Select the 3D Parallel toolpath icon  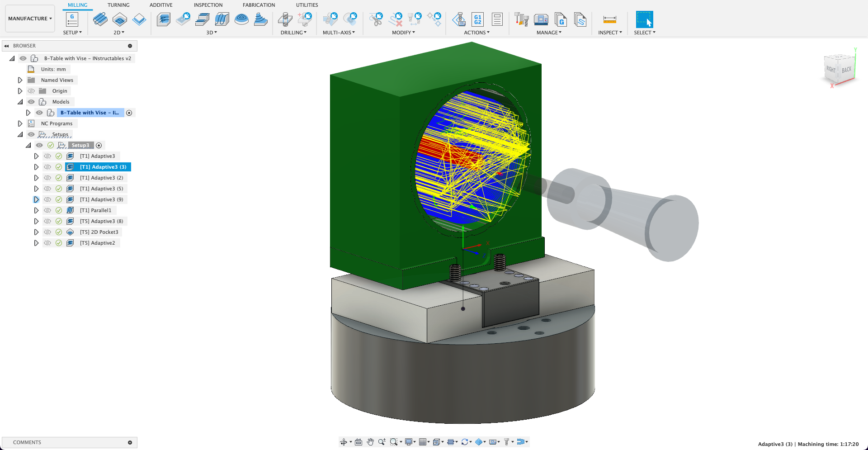pos(222,19)
